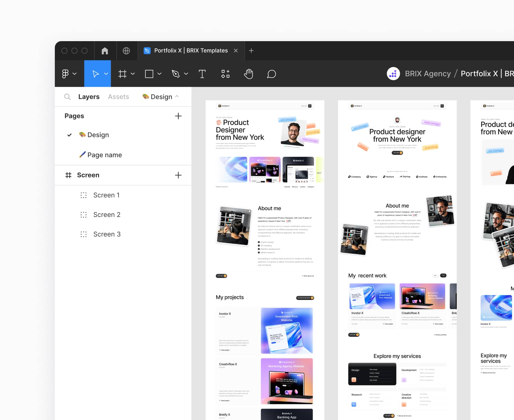Open the Figma main menu logo

coord(65,74)
